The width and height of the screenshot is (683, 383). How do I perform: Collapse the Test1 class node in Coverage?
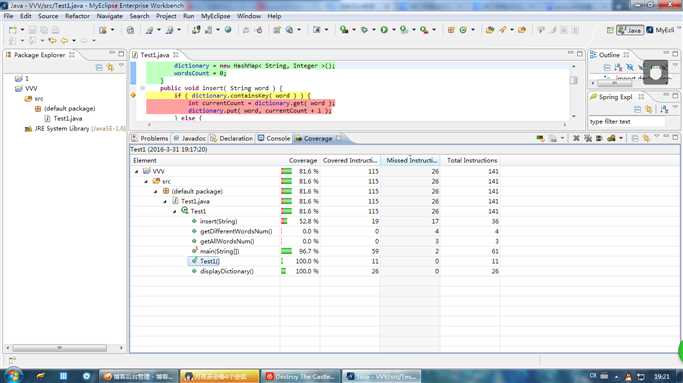point(174,211)
